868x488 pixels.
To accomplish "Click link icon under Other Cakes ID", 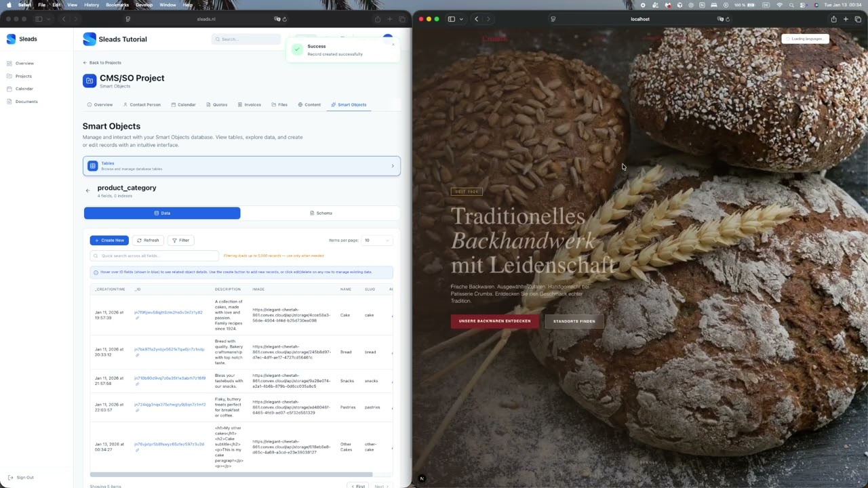I will [x=136, y=450].
